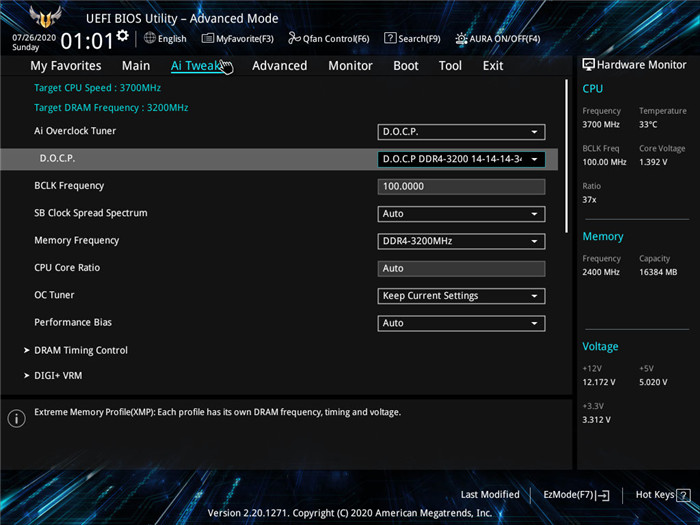Viewport: 700px width, 525px height.
Task: Click the Hot Keys question mark icon
Action: point(683,495)
